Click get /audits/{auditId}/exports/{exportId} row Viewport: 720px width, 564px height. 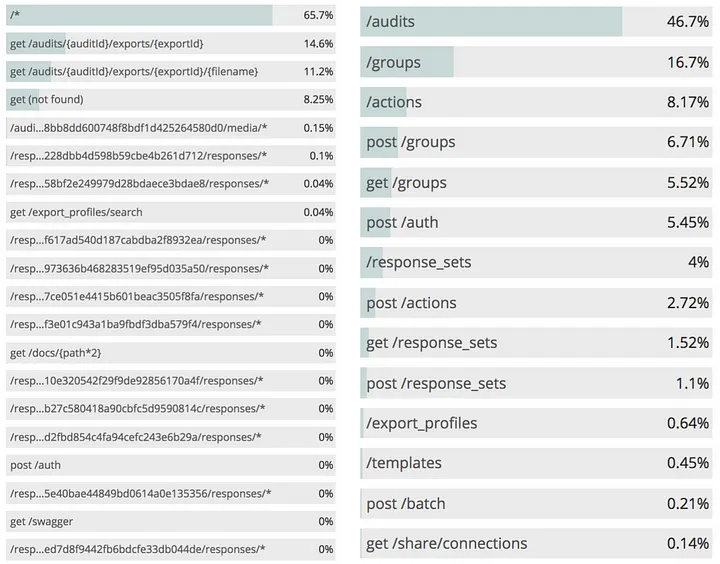[x=171, y=44]
